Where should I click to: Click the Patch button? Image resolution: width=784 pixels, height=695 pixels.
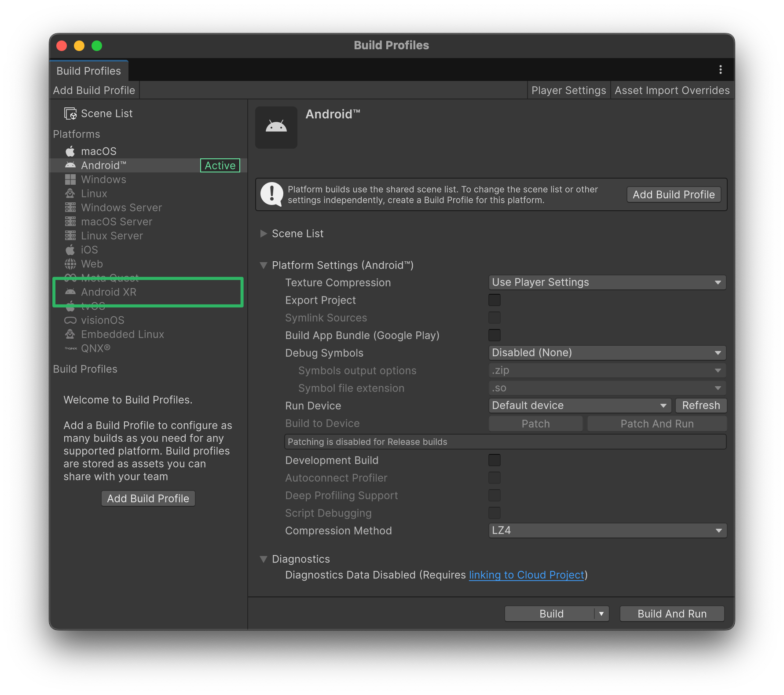point(535,424)
